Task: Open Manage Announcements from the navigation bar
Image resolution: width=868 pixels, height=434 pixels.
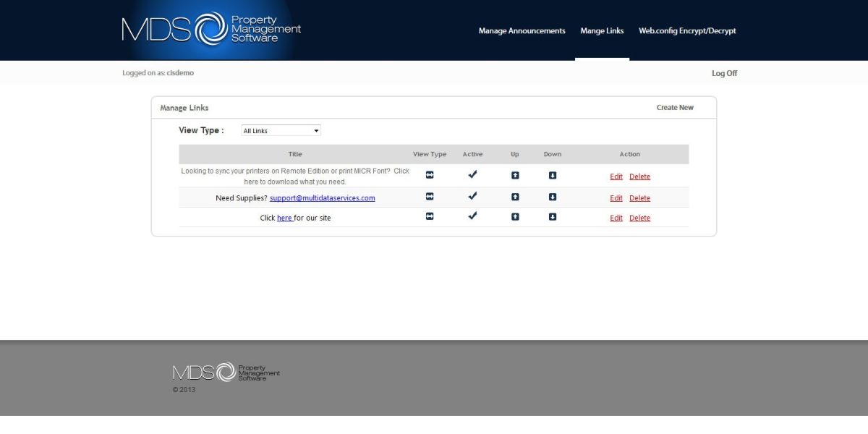Action: pos(522,31)
